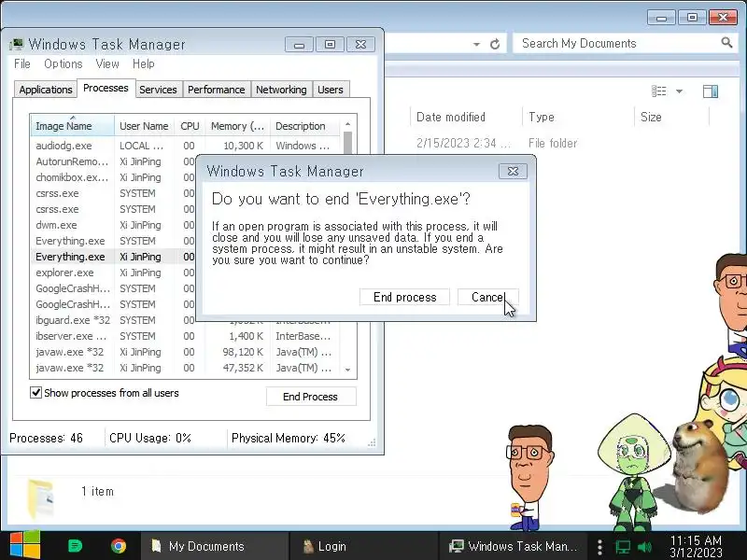Screen dimensions: 747x560
Task: Open Task Manager Help menu
Action: pos(144,63)
